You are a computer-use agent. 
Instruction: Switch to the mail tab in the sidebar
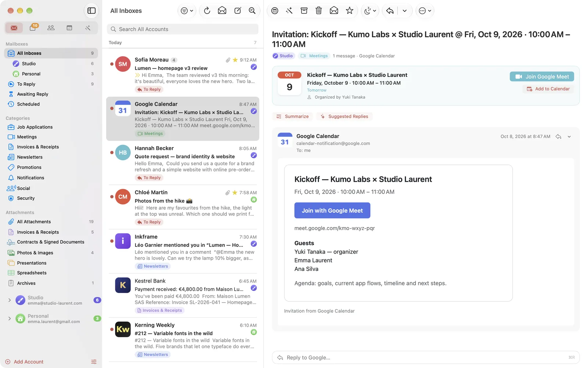coord(14,28)
